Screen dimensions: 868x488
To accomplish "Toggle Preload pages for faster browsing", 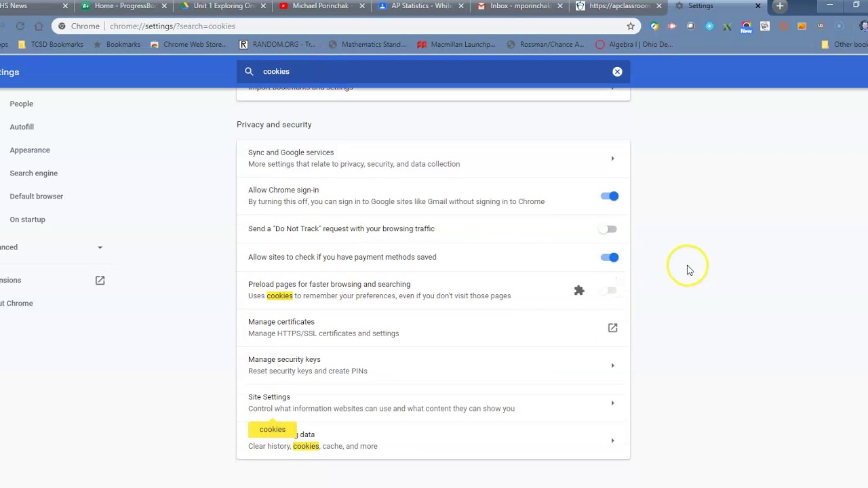I will [608, 290].
